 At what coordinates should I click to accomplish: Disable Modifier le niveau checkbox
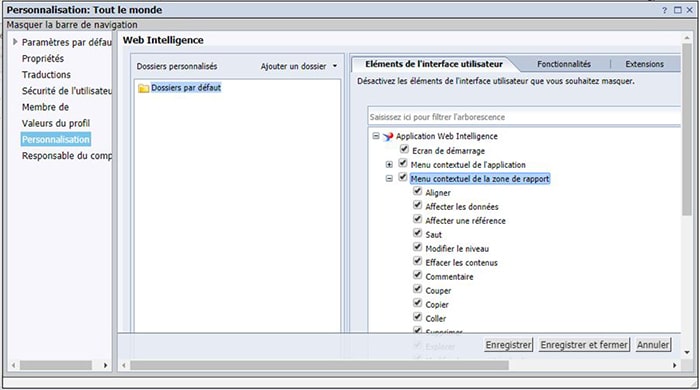(x=417, y=247)
